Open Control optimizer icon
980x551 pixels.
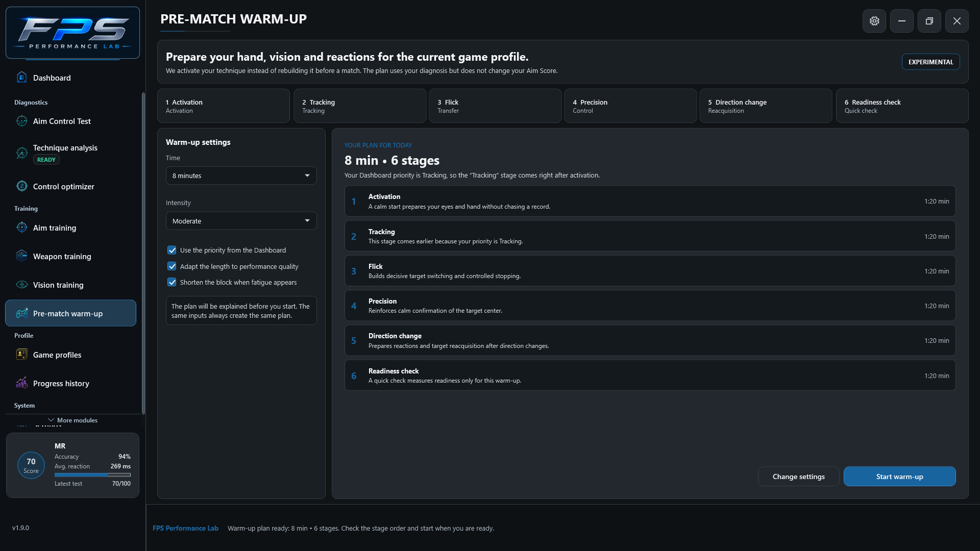[x=21, y=186]
